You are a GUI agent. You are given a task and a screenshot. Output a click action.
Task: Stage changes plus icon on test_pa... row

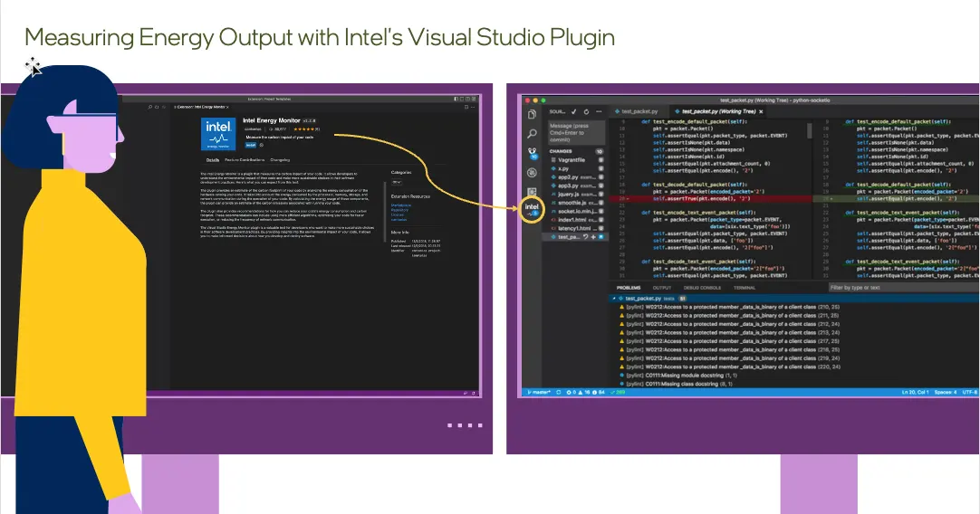pos(593,237)
